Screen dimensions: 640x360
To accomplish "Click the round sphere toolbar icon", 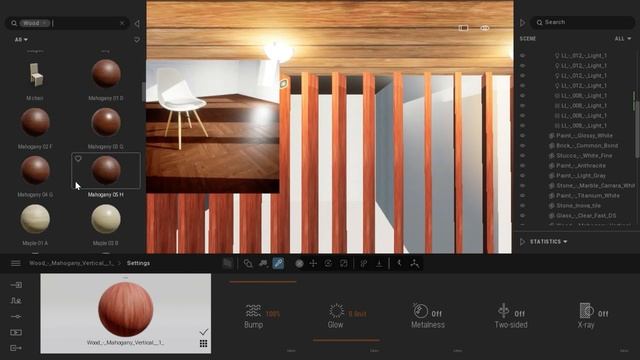I will (x=299, y=264).
